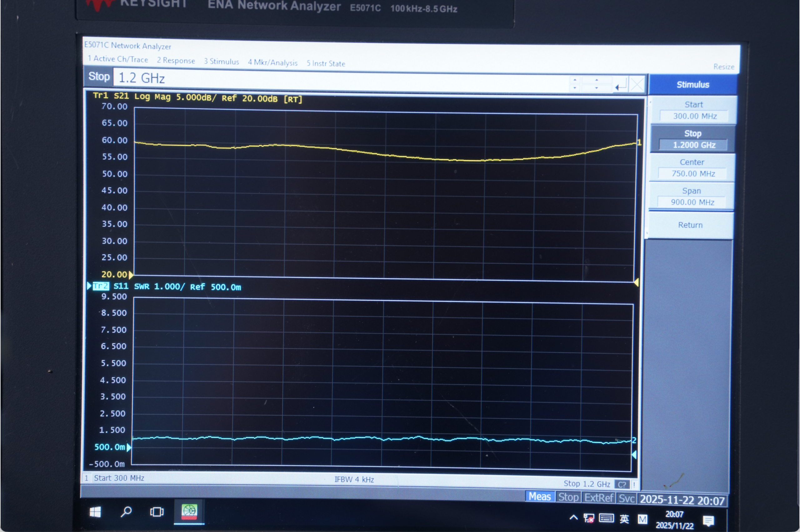
Task: Click the Svc status indicator
Action: [626, 499]
